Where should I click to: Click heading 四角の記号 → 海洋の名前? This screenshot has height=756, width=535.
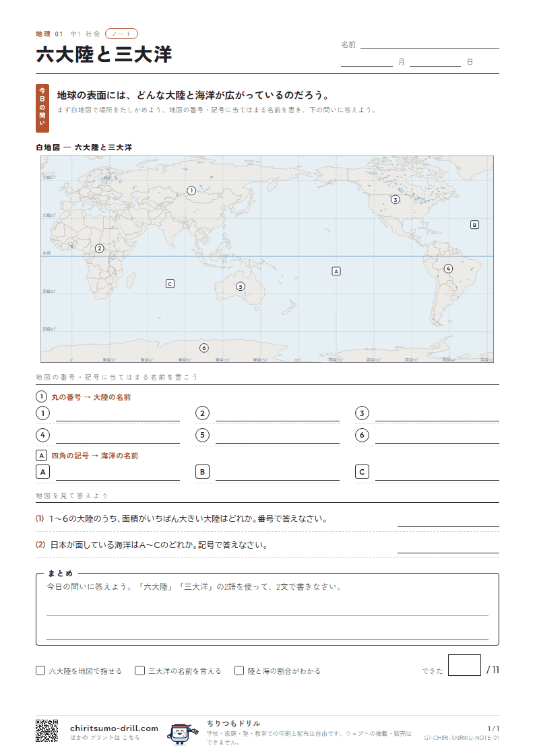(94, 456)
